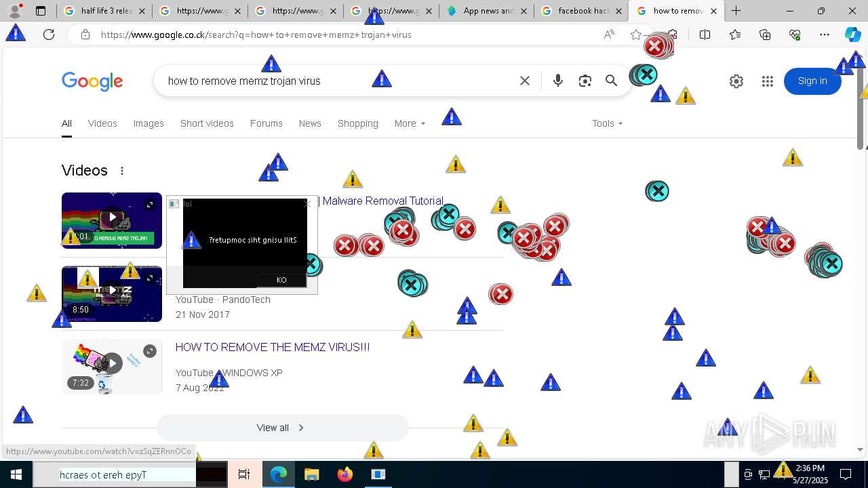Submit search with magnifier icon
Screen dimensions: 868x488
[x=611, y=81]
